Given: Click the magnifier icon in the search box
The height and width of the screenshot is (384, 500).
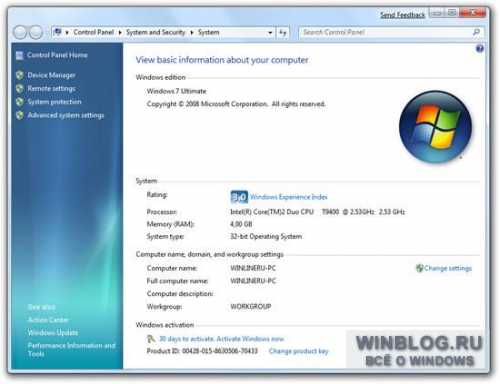Looking at the screenshot, I should (x=476, y=32).
